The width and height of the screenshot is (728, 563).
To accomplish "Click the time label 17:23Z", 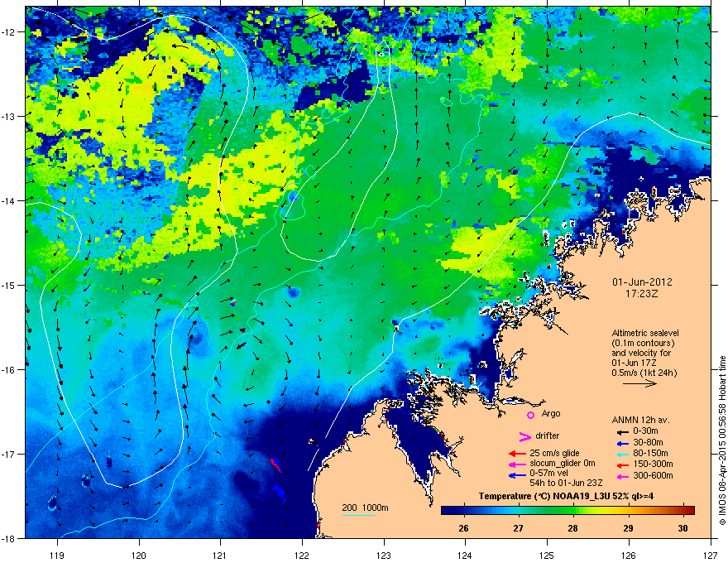I will (642, 294).
